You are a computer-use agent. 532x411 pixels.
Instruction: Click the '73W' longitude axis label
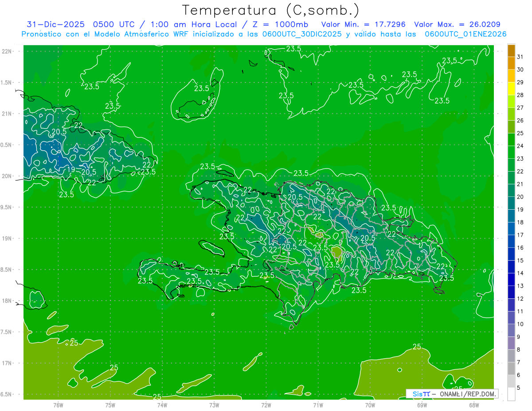click(214, 405)
